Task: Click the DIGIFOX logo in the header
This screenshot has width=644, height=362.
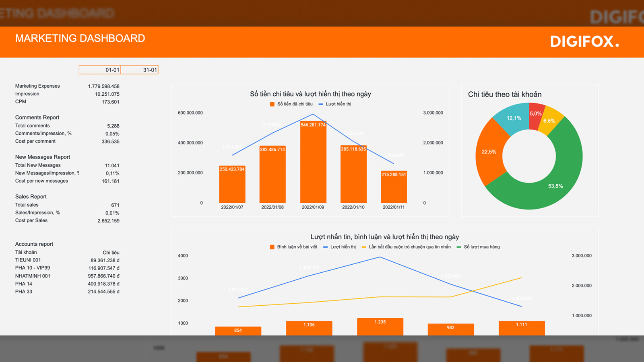Action: coord(584,41)
